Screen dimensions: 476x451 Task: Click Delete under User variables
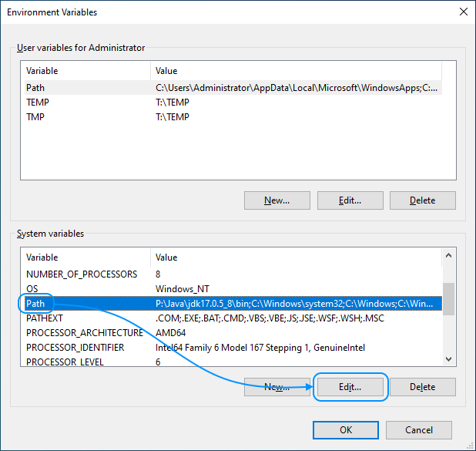pyautogui.click(x=423, y=200)
